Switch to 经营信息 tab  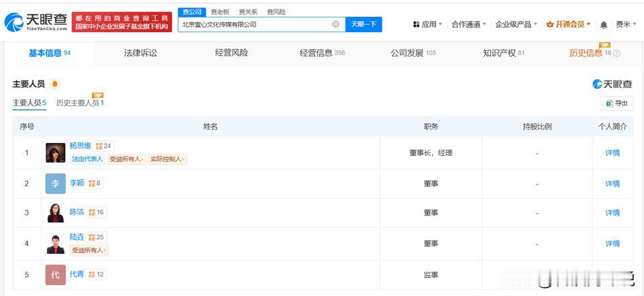322,53
